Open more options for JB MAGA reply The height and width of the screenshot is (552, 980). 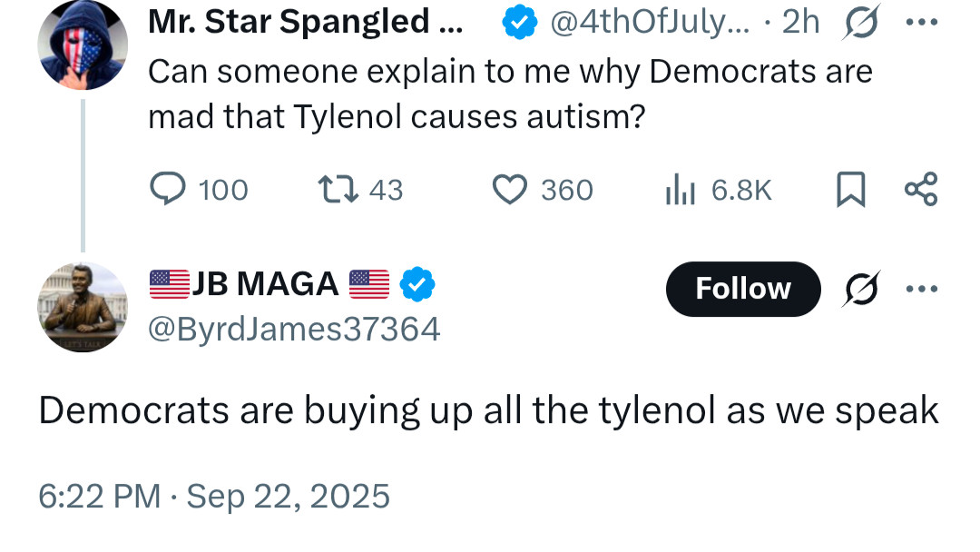click(921, 290)
